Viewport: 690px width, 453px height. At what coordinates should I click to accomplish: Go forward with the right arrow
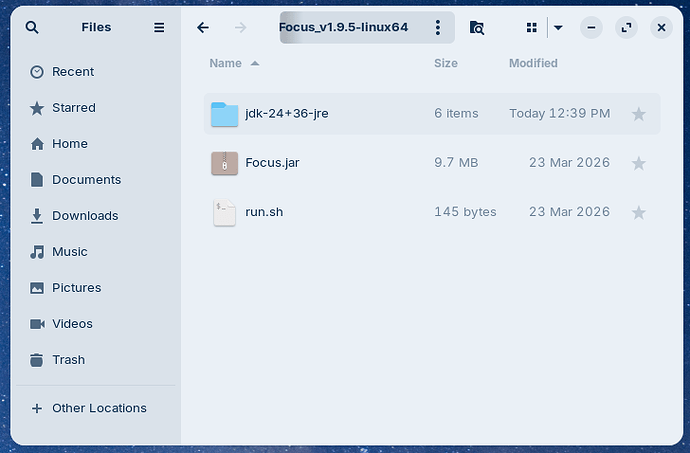(x=241, y=28)
